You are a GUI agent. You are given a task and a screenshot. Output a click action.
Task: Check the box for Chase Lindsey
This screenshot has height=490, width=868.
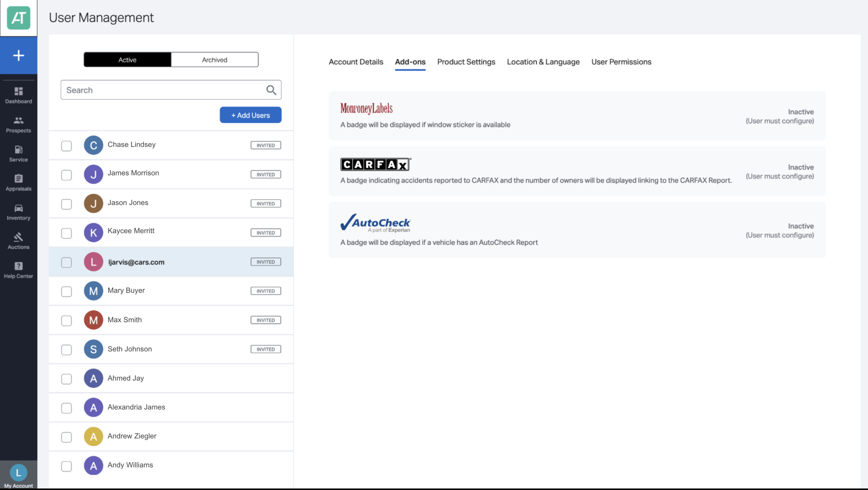point(66,146)
